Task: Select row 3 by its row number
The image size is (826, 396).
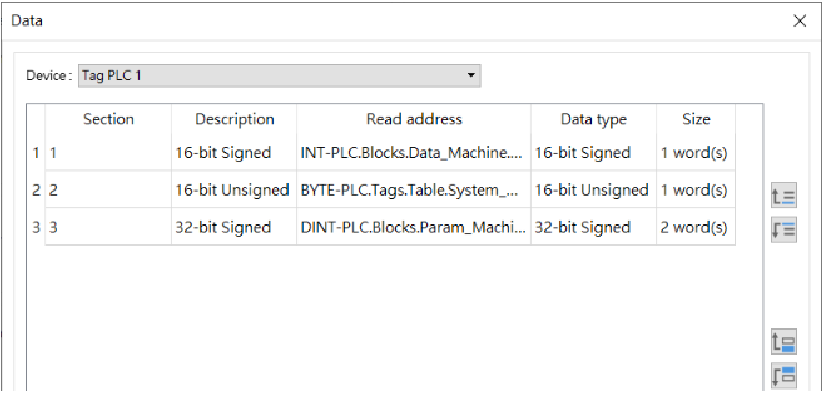Action: tap(36, 227)
